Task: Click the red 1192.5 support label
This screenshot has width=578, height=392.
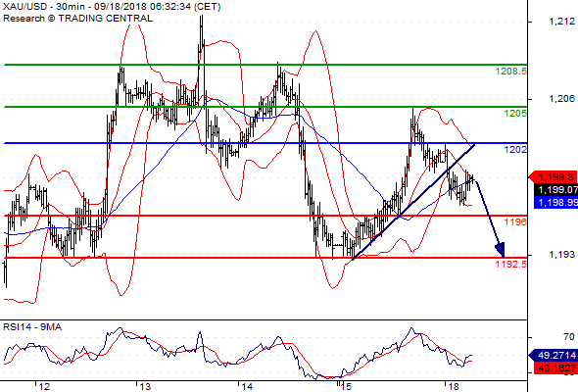Action: (511, 264)
